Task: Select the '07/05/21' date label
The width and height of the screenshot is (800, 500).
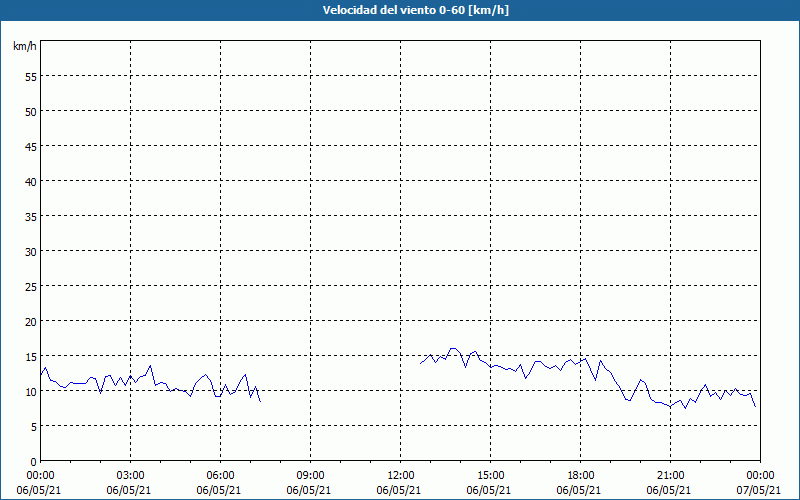Action: tap(759, 490)
